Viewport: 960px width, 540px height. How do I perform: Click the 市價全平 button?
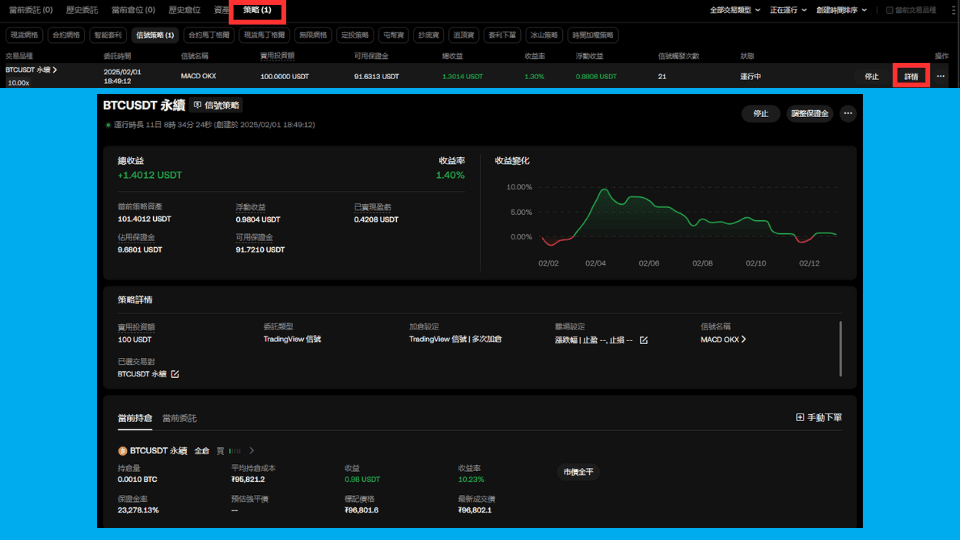(578, 472)
